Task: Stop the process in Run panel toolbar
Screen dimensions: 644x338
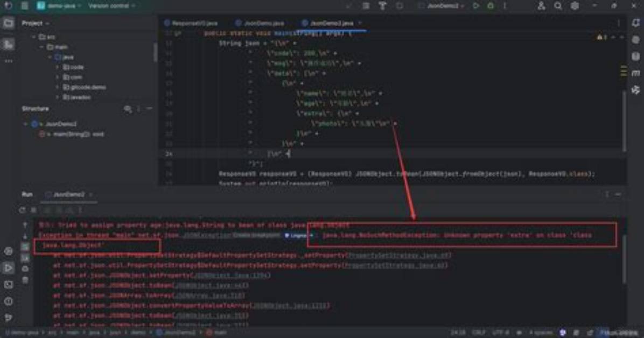Action: 34,210
